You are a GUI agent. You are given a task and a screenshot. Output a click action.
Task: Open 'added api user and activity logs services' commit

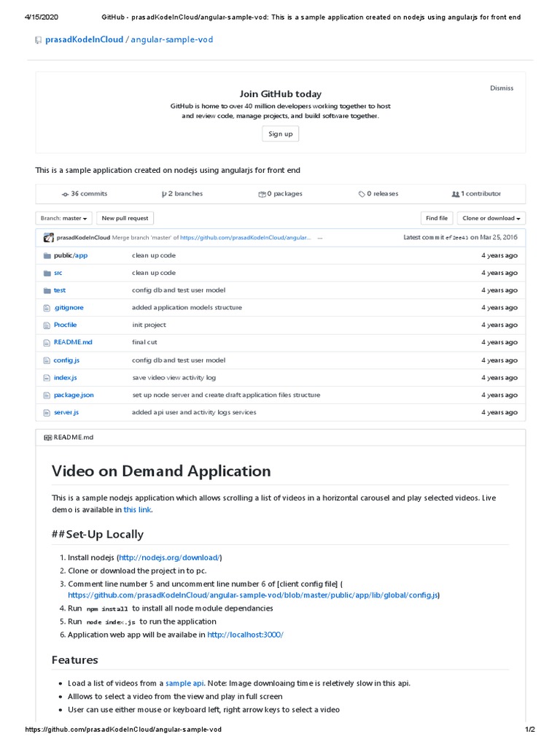pyautogui.click(x=194, y=413)
